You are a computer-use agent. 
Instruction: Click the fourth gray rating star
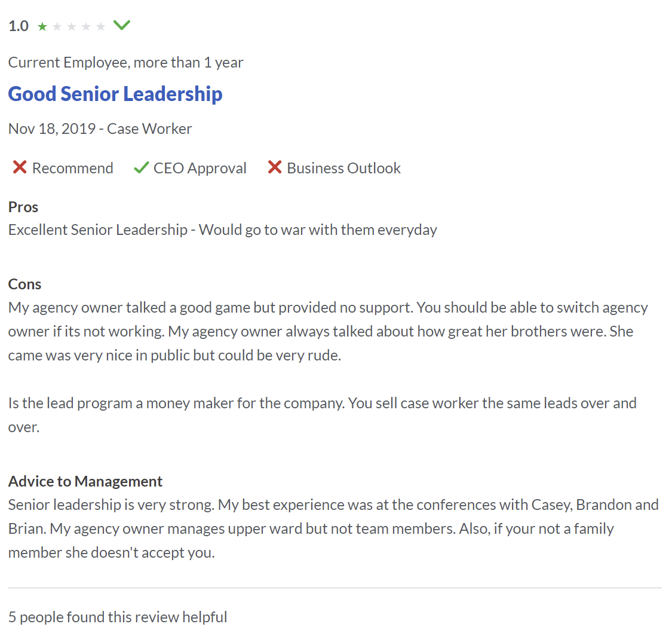pyautogui.click(x=86, y=26)
